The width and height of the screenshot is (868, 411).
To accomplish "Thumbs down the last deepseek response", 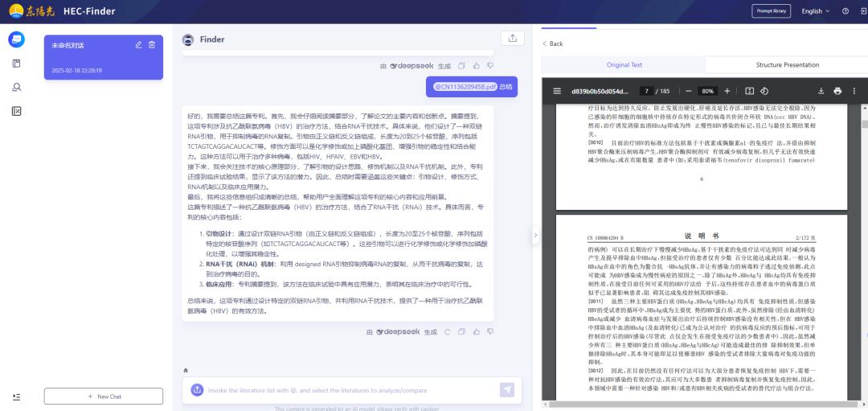I will click(x=489, y=331).
